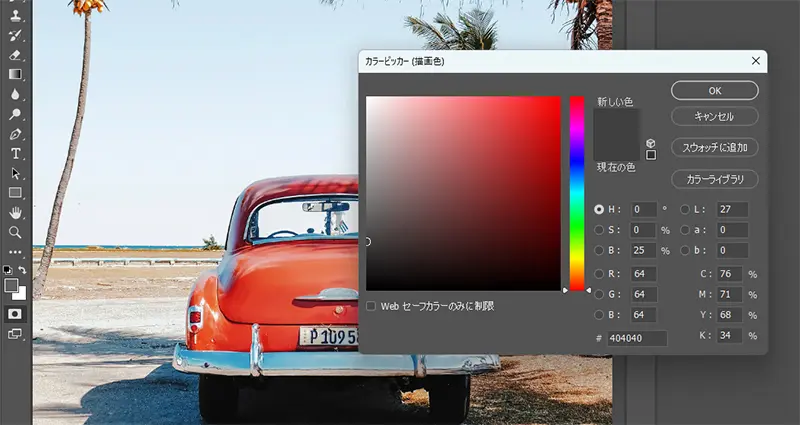Select the History Brush tool
The width and height of the screenshot is (800, 425).
15,35
